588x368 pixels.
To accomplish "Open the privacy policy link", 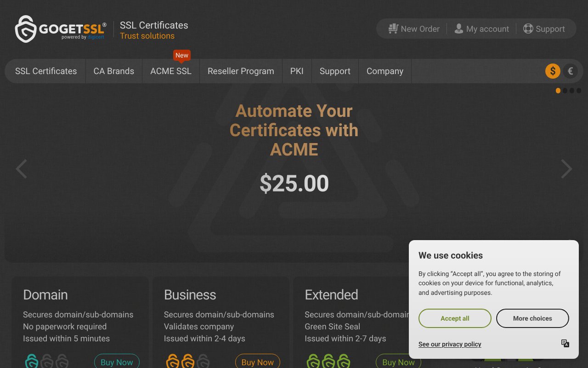I will [x=450, y=344].
